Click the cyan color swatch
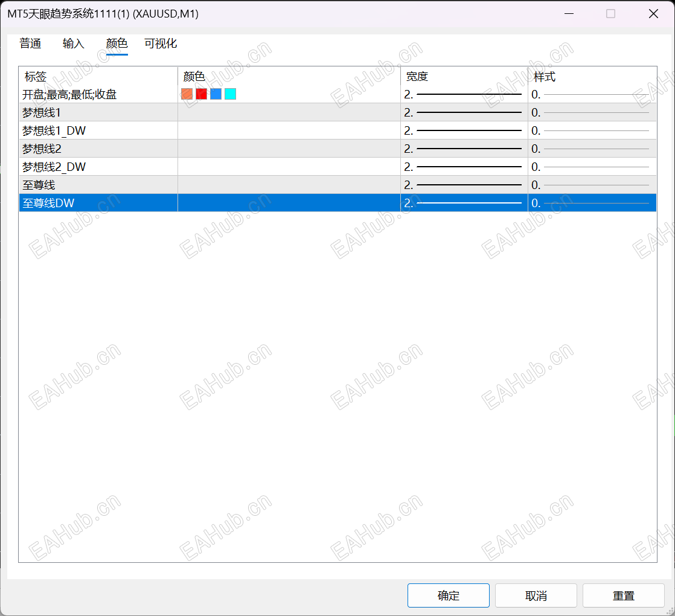Viewport: 675px width, 616px height. tap(230, 94)
